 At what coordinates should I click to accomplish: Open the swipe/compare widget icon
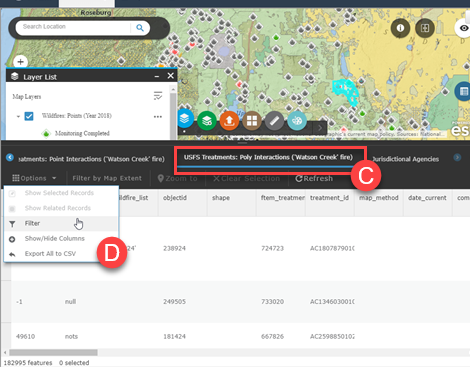click(x=425, y=28)
